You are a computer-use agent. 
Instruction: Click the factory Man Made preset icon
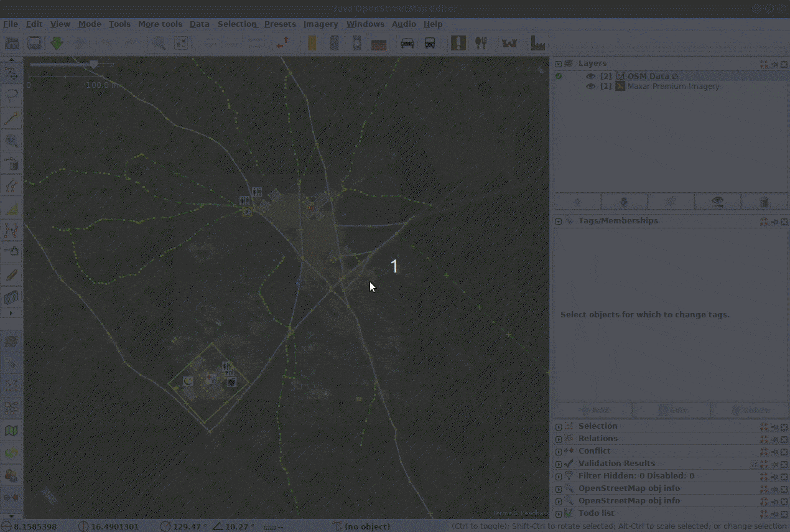[x=537, y=43]
